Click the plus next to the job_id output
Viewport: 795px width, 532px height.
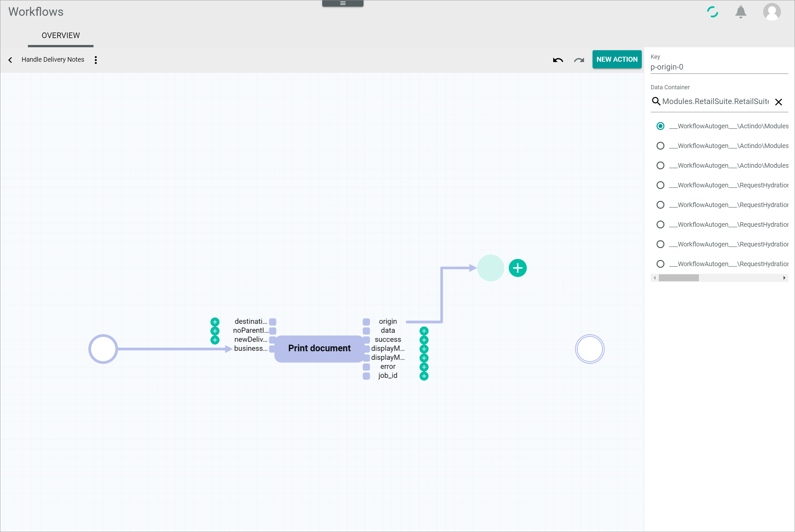pos(424,376)
